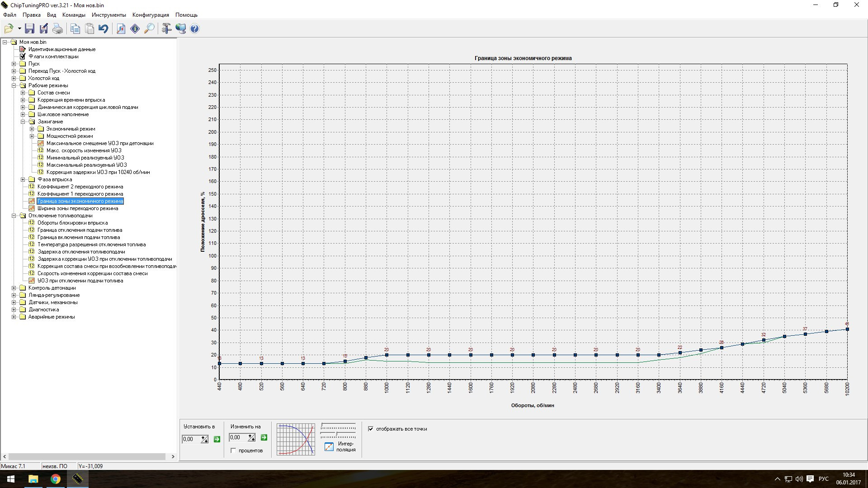
Task: Collapse the 'Зажигание' tree folder
Action: point(23,122)
